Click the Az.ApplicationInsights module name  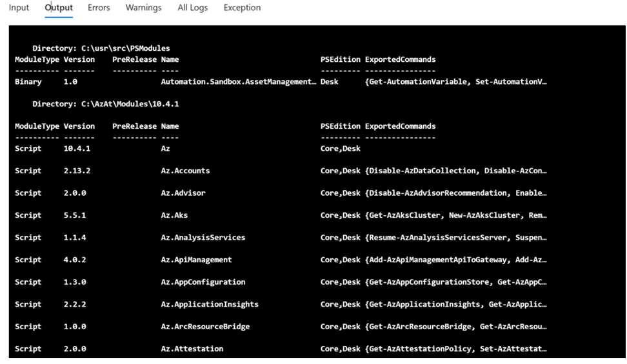click(210, 304)
